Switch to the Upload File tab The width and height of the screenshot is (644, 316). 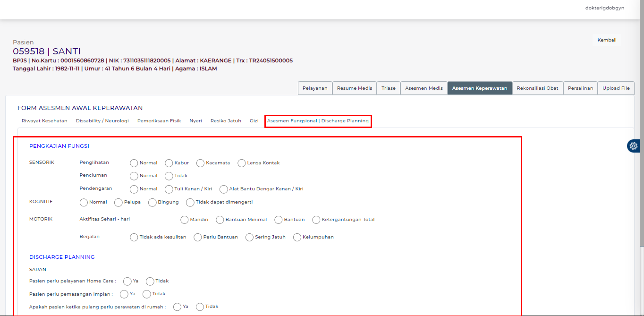click(616, 88)
